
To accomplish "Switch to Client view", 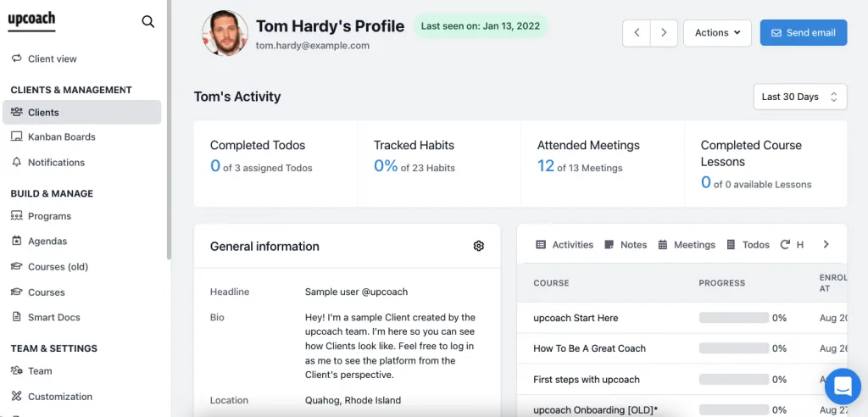I will tap(52, 58).
